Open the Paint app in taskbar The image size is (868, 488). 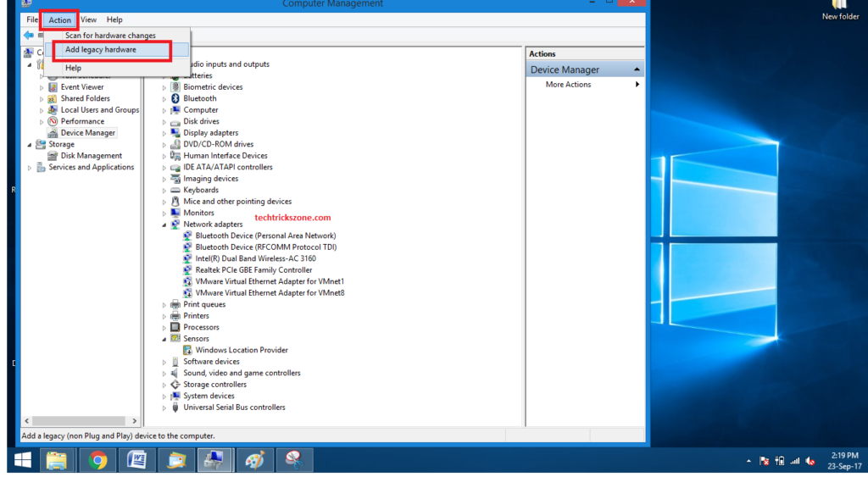[x=253, y=460]
